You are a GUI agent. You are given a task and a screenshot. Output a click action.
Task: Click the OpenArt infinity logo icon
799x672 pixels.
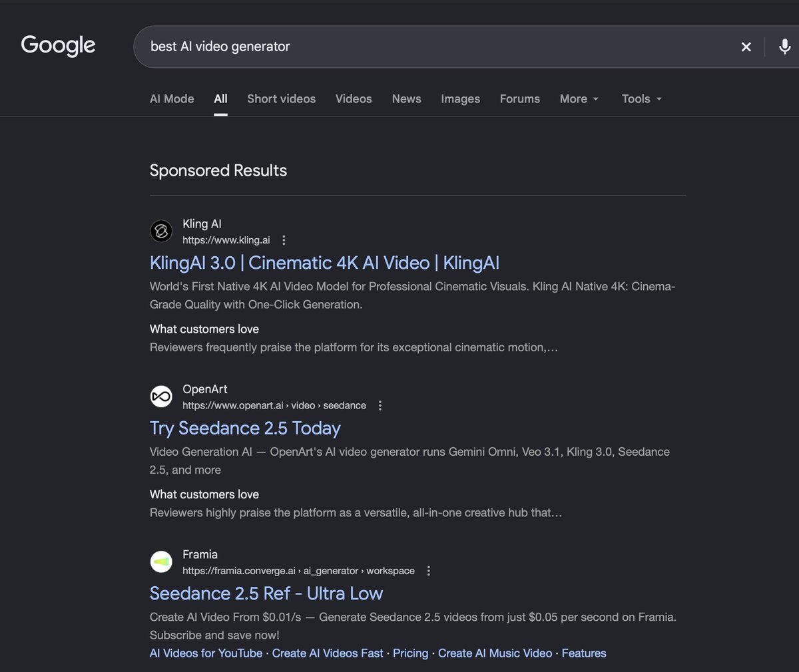point(161,397)
